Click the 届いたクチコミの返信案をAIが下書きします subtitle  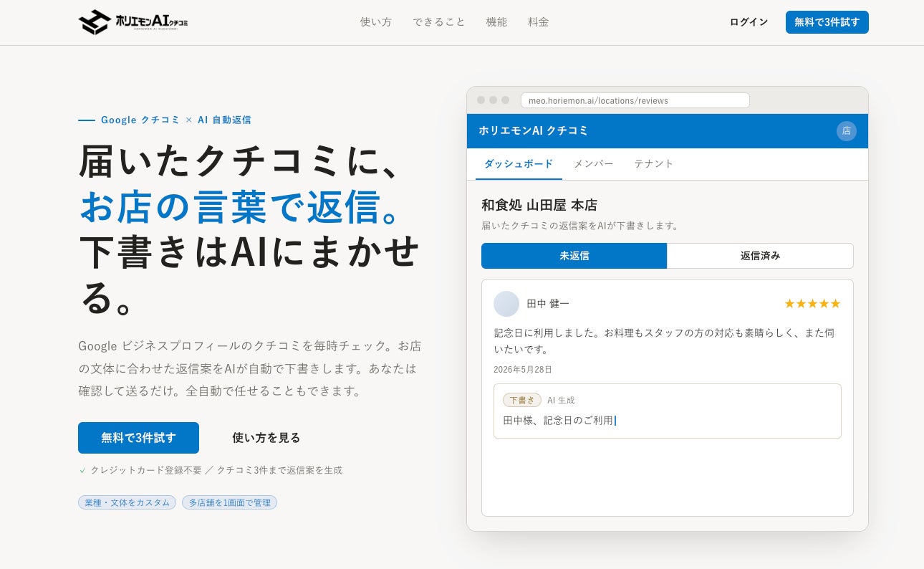pyautogui.click(x=580, y=226)
